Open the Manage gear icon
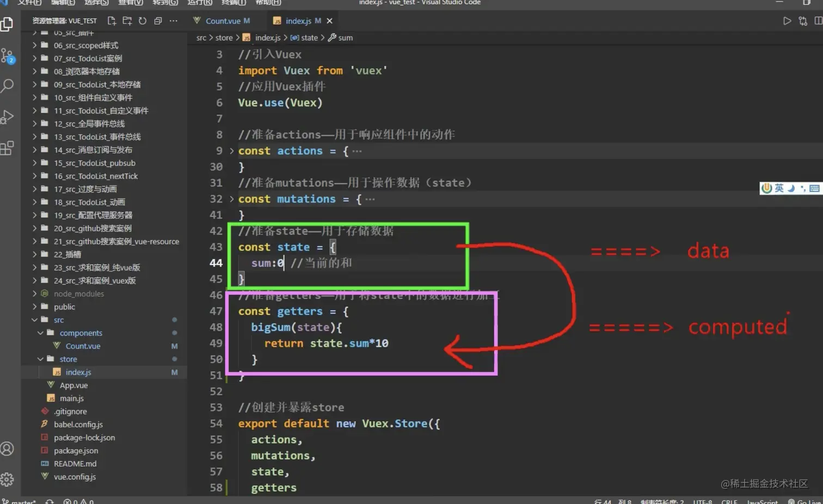 point(7,479)
